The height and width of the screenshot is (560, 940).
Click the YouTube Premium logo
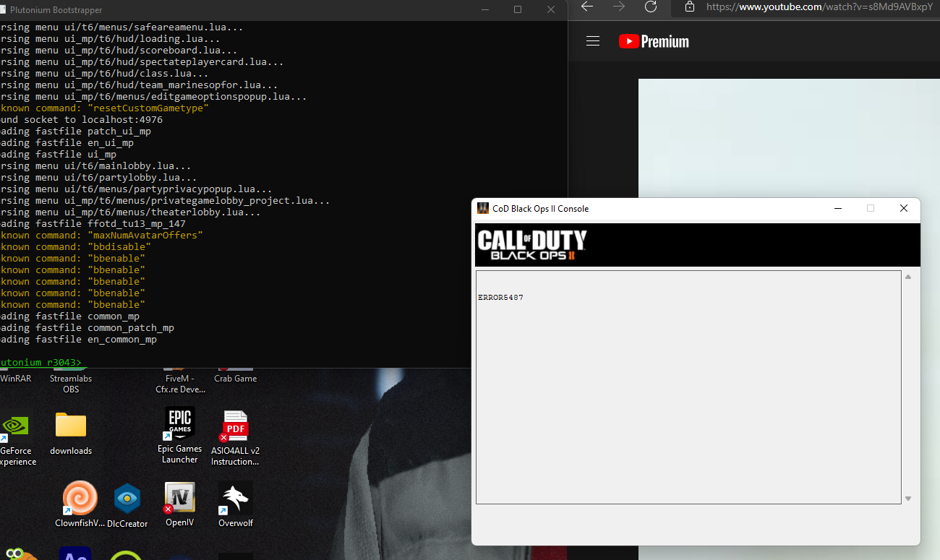click(x=654, y=41)
